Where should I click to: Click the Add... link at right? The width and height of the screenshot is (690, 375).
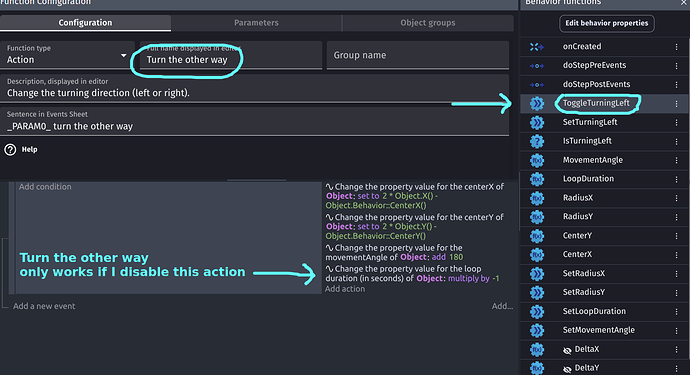coord(502,306)
